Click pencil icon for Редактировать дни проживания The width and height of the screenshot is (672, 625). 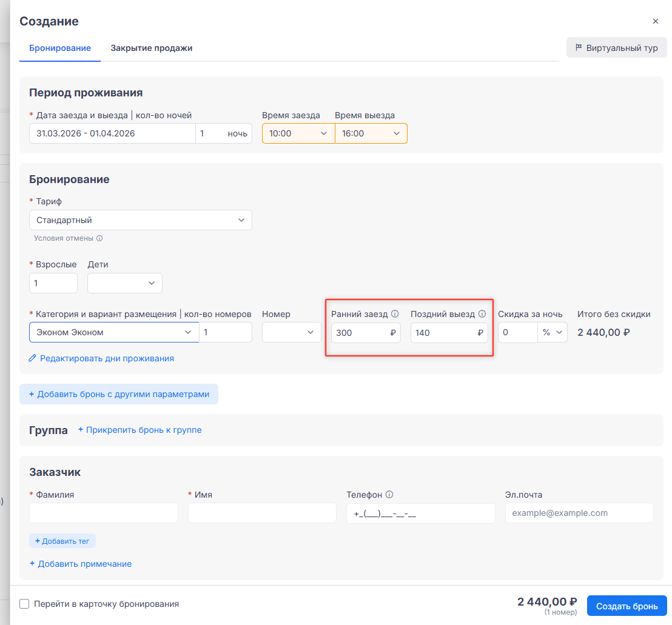coord(33,358)
